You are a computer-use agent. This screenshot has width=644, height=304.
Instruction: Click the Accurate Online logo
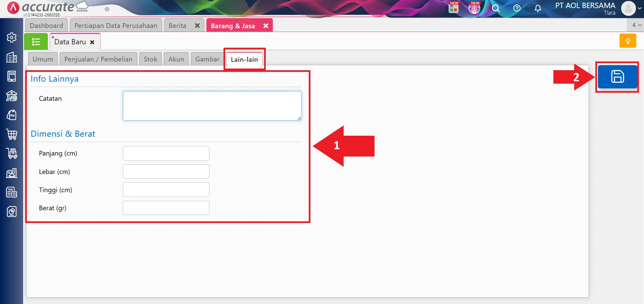point(48,8)
